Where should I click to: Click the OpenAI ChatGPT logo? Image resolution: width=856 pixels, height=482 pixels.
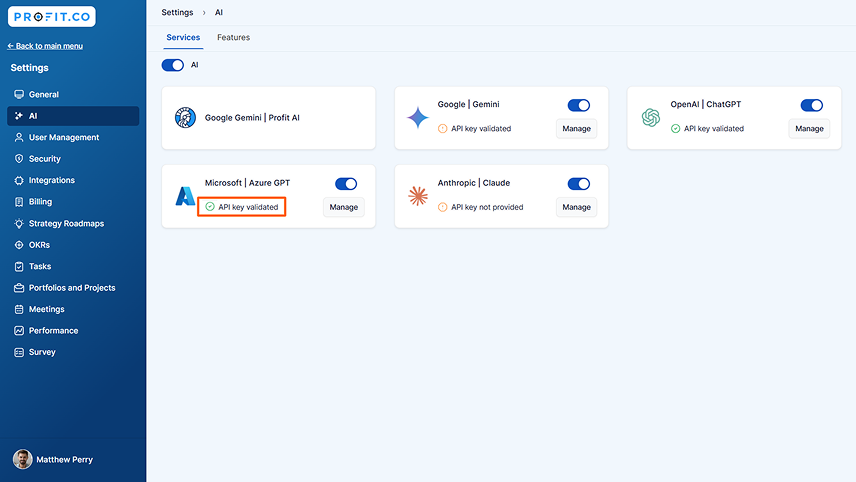651,117
